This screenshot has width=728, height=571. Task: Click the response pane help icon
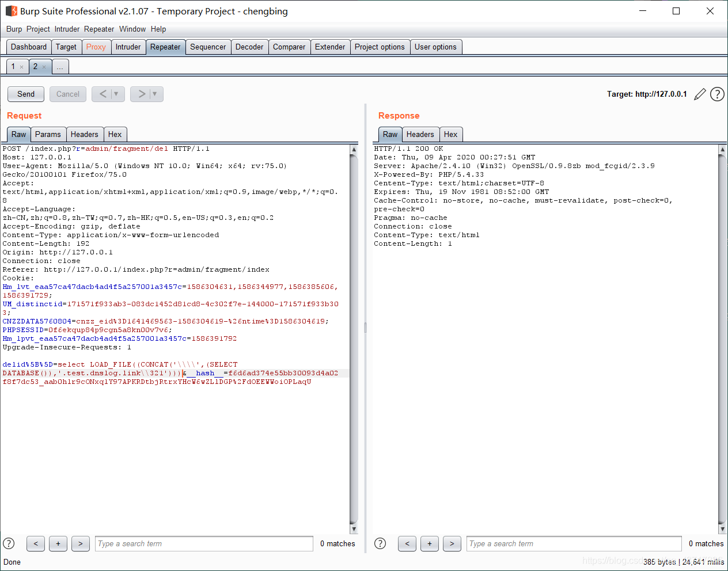[380, 543]
